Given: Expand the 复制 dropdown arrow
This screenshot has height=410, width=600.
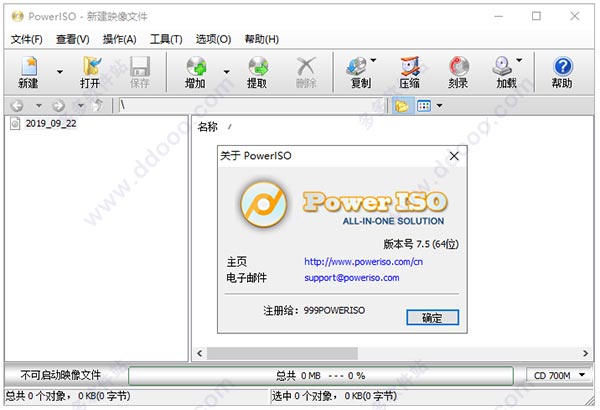Looking at the screenshot, I should click(x=373, y=60).
